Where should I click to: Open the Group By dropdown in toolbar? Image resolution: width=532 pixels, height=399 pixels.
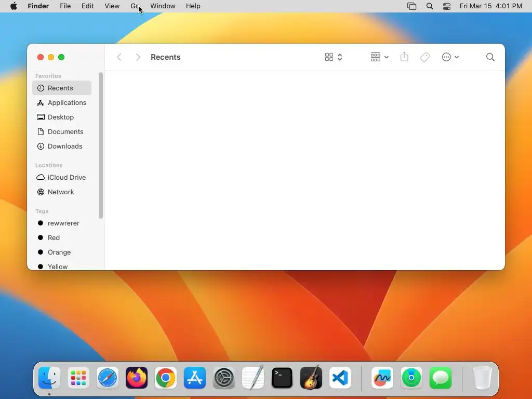pos(379,57)
